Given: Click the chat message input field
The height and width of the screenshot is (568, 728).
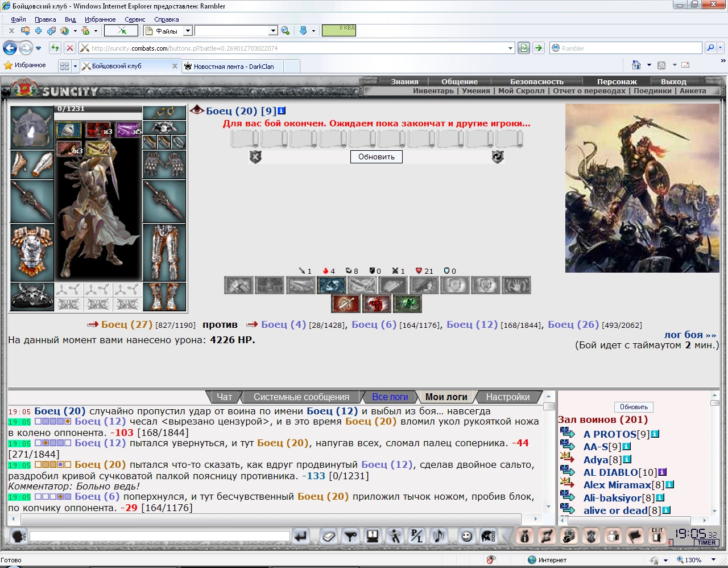Looking at the screenshot, I should click(160, 536).
